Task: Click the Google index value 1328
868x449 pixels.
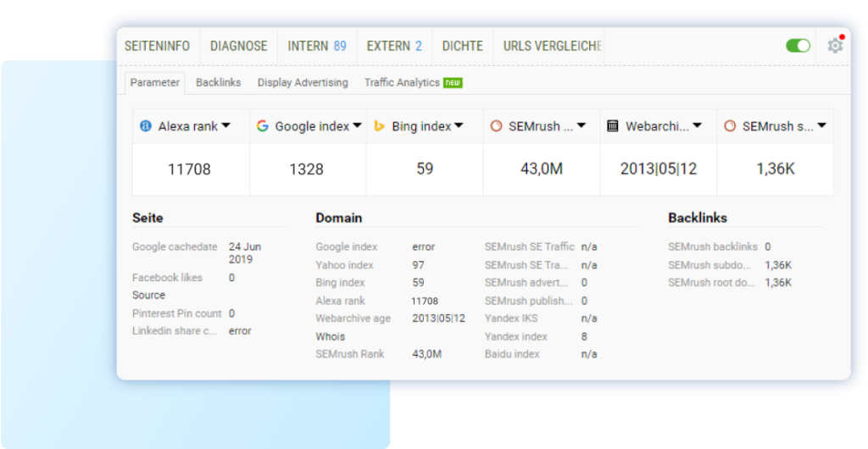Action: tap(306, 169)
